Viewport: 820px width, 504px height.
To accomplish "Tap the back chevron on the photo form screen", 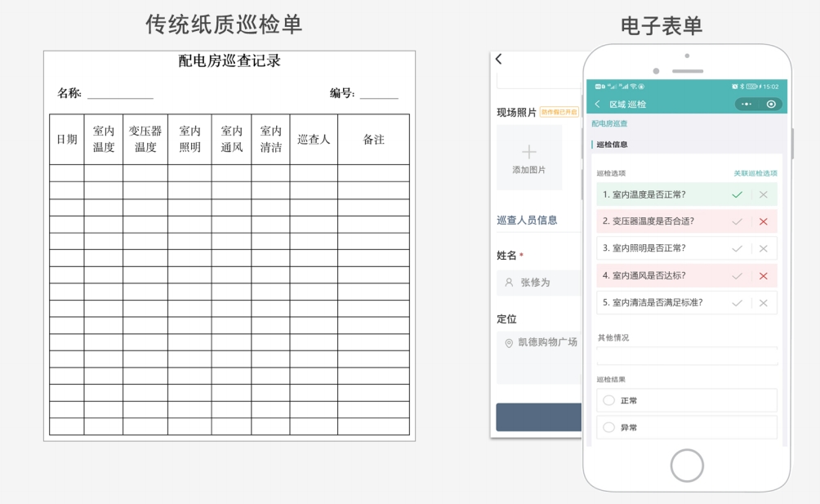I will (x=498, y=59).
